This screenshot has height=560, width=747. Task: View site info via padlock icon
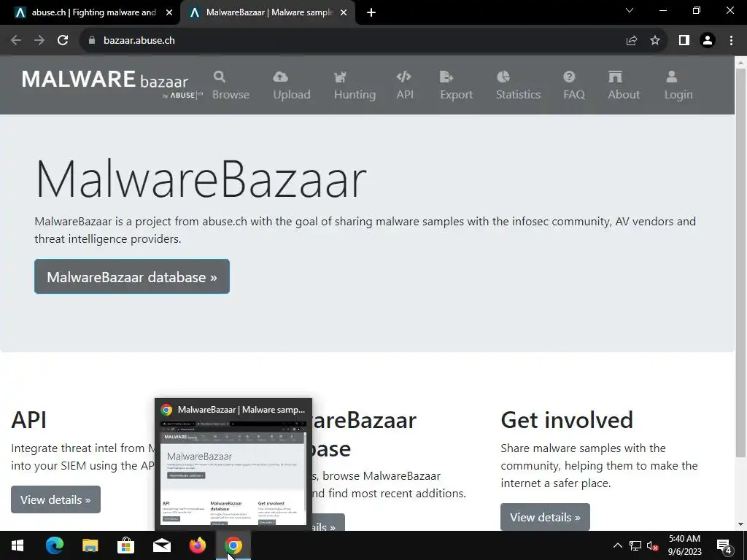92,41
